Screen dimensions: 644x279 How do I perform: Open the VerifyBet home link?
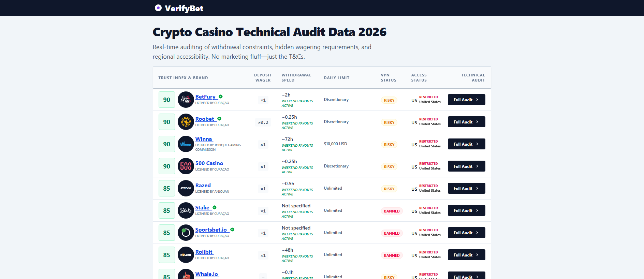tap(179, 8)
